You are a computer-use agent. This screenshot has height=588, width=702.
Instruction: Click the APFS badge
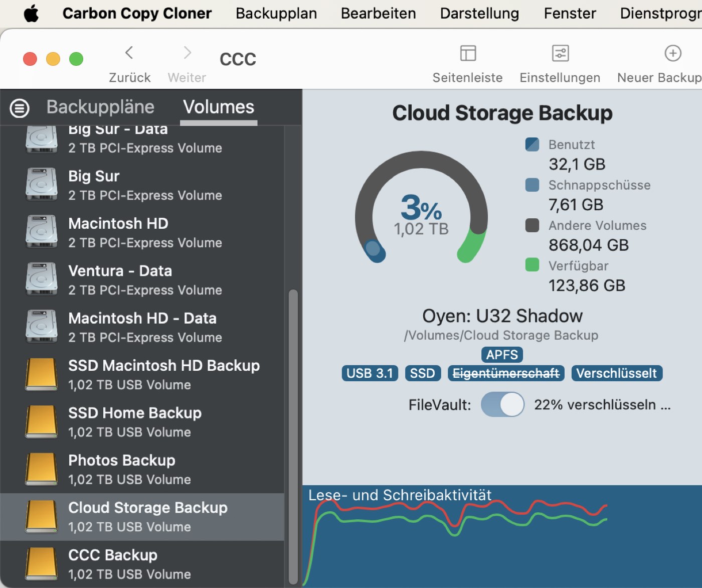(502, 355)
